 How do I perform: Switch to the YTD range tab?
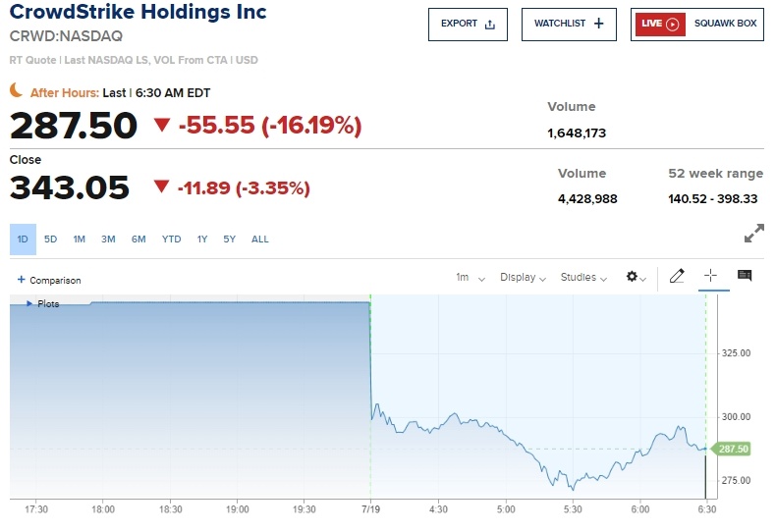[171, 239]
